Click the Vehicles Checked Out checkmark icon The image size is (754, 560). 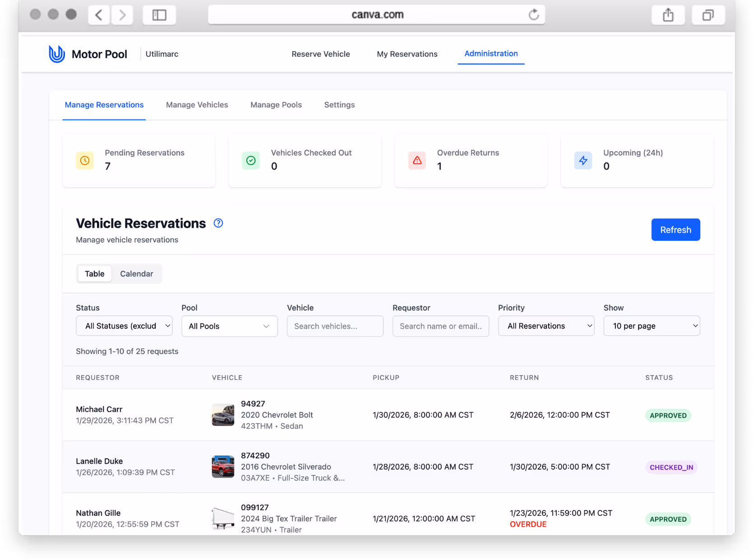tap(251, 160)
